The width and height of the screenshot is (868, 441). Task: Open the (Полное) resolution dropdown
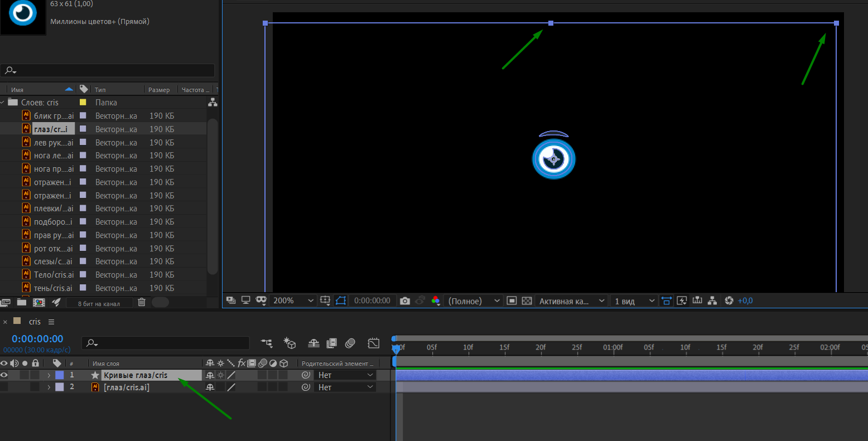474,301
